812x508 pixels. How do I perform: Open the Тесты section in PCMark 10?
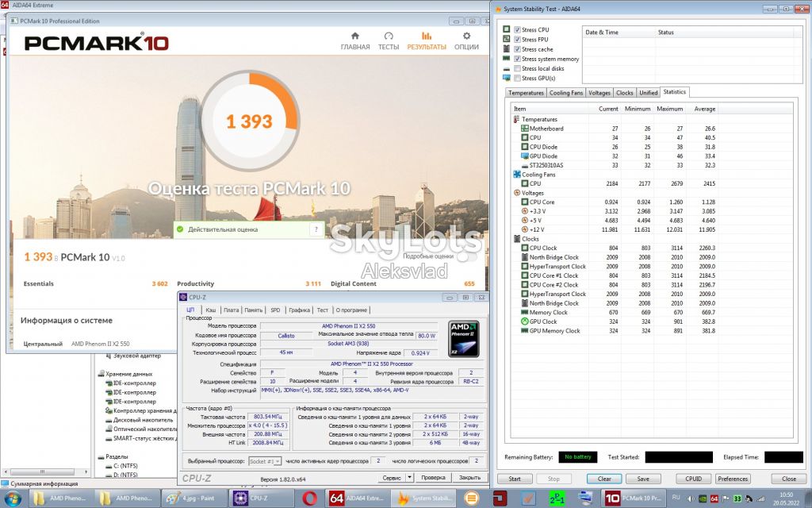point(389,41)
